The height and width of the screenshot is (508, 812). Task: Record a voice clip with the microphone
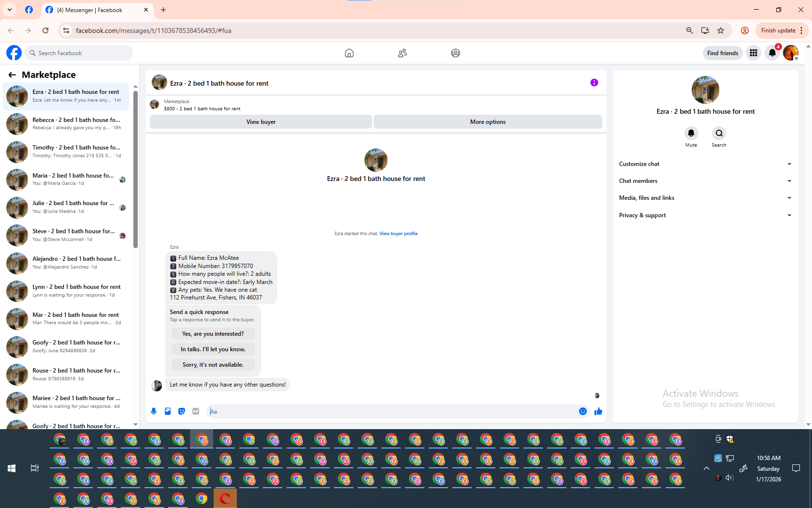click(x=154, y=411)
